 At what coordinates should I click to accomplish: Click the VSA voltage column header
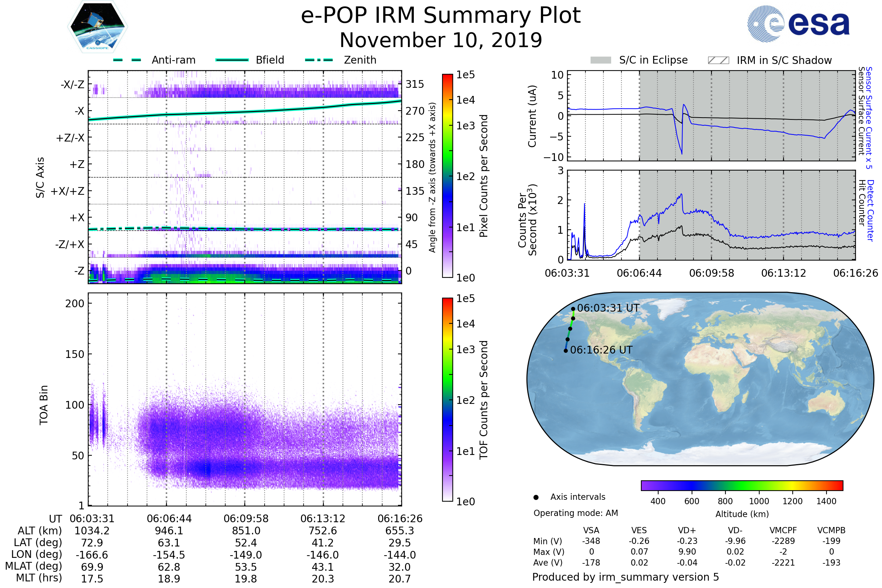(x=591, y=530)
